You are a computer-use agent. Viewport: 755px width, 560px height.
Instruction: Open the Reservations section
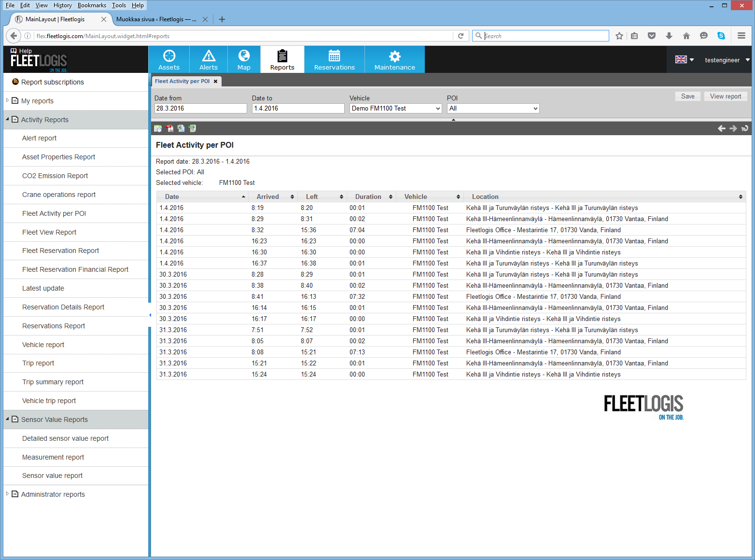tap(335, 60)
